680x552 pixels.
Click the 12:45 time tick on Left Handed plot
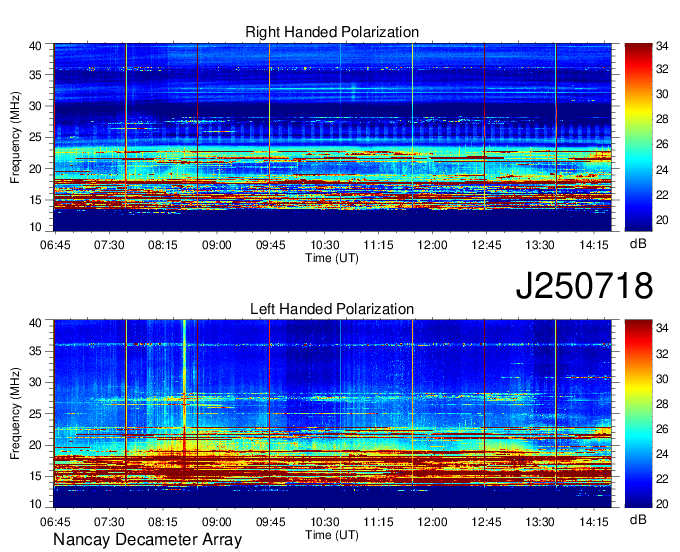[486, 522]
